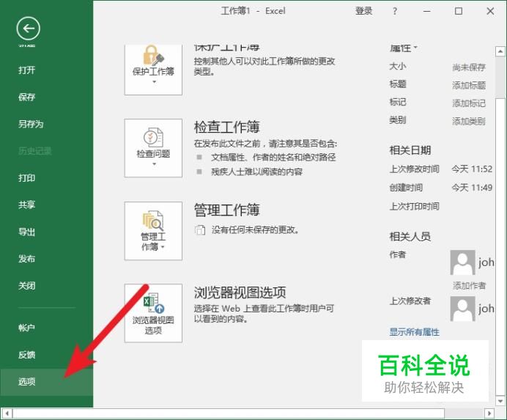Click the 管理工作簿 heading
This screenshot has height=420, width=507.
[x=226, y=210]
